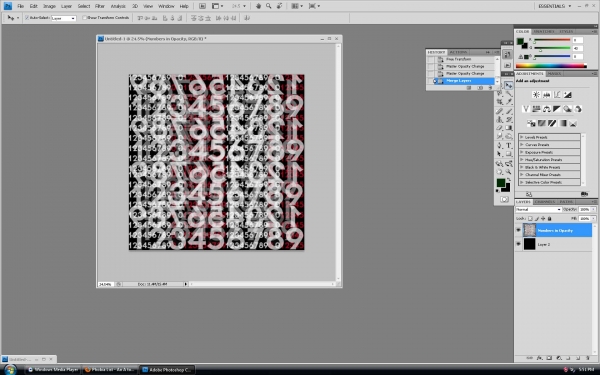The image size is (600, 375).
Task: Open the Auto-Select Layer dropdown
Action: (x=64, y=18)
